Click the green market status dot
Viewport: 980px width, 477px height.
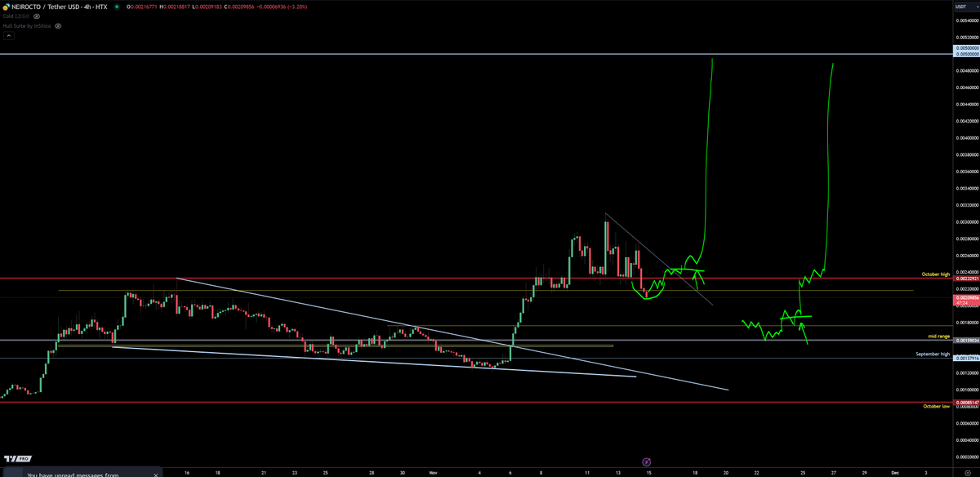coord(118,7)
